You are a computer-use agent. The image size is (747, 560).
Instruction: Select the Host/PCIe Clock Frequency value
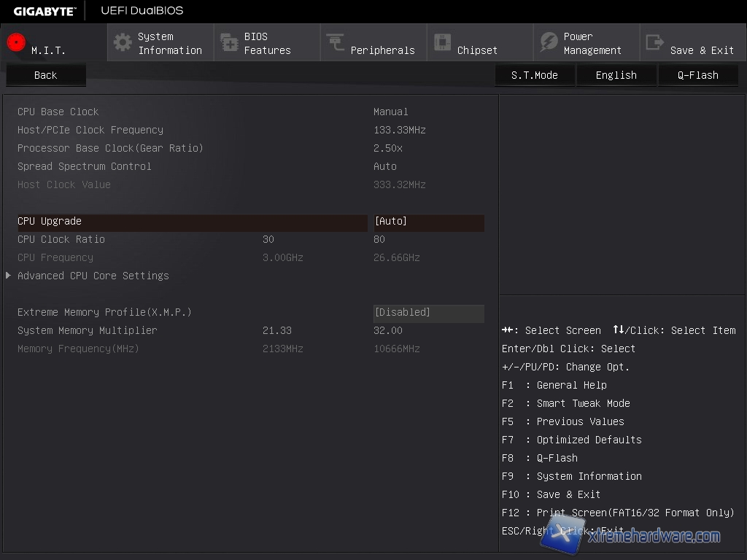399,130
